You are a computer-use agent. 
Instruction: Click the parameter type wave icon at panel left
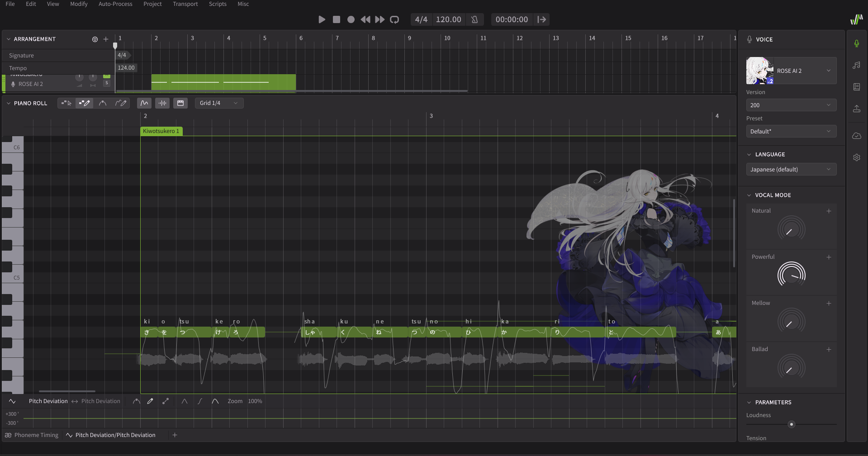point(12,401)
